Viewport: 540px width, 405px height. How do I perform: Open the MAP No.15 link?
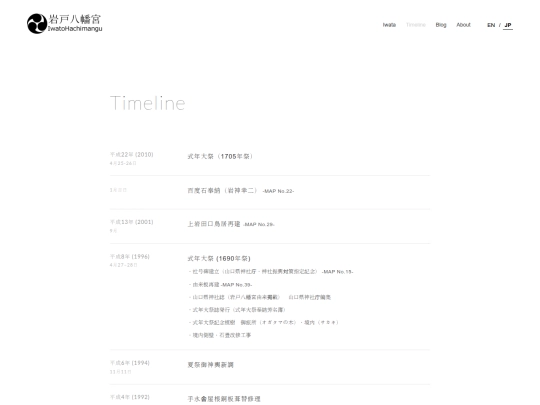[338, 272]
